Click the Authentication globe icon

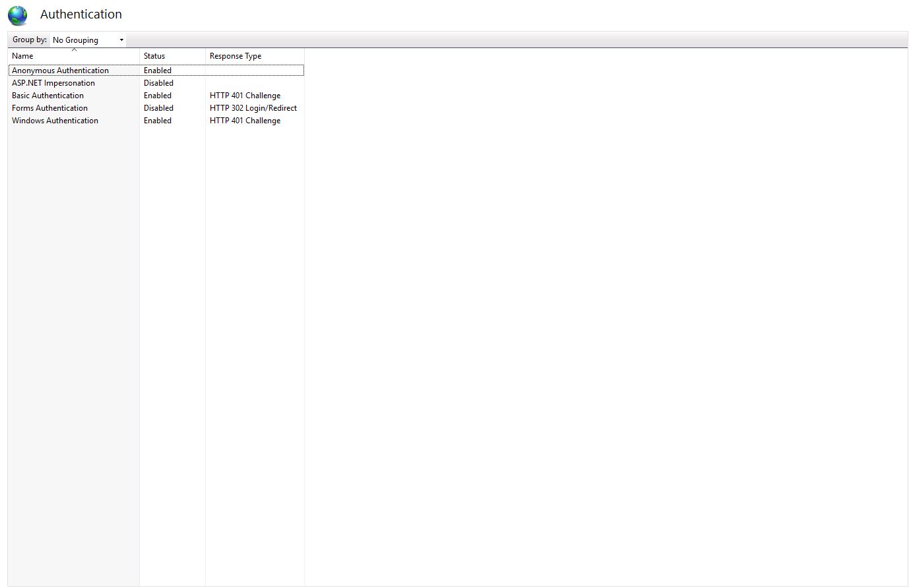(18, 15)
